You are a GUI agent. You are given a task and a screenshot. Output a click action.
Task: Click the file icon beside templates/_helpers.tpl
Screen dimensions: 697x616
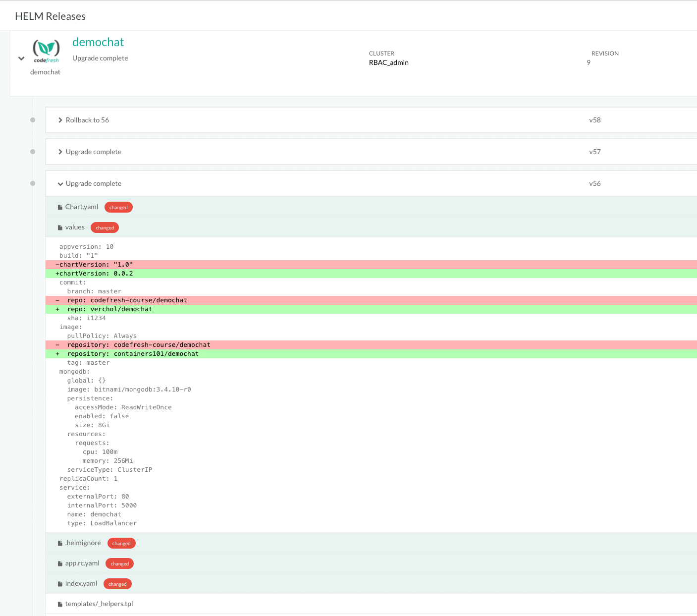(x=60, y=605)
